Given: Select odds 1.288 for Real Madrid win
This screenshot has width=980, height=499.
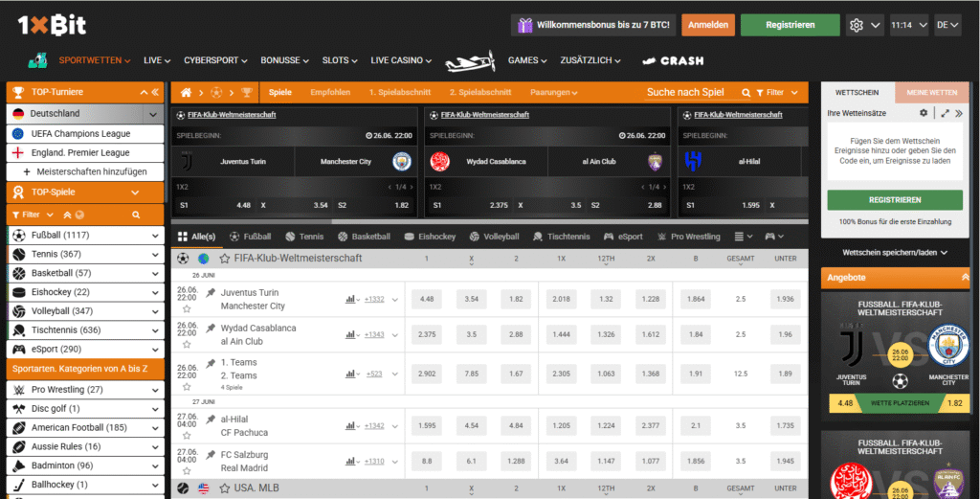Looking at the screenshot, I should (x=516, y=462).
